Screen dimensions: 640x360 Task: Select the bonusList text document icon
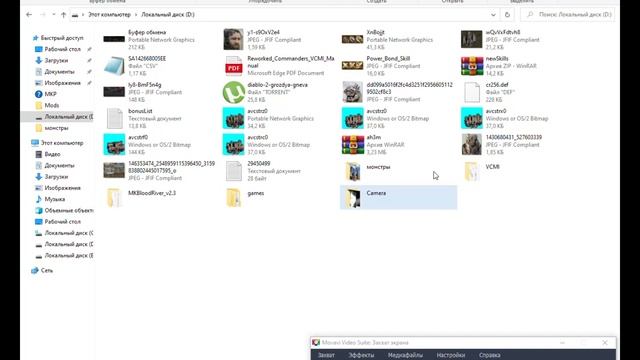click(x=114, y=118)
